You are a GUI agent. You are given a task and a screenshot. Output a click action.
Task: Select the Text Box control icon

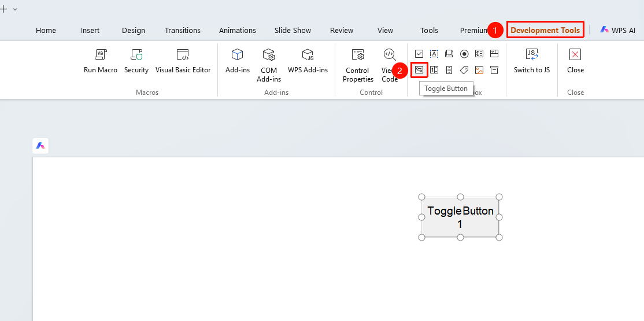[434, 53]
